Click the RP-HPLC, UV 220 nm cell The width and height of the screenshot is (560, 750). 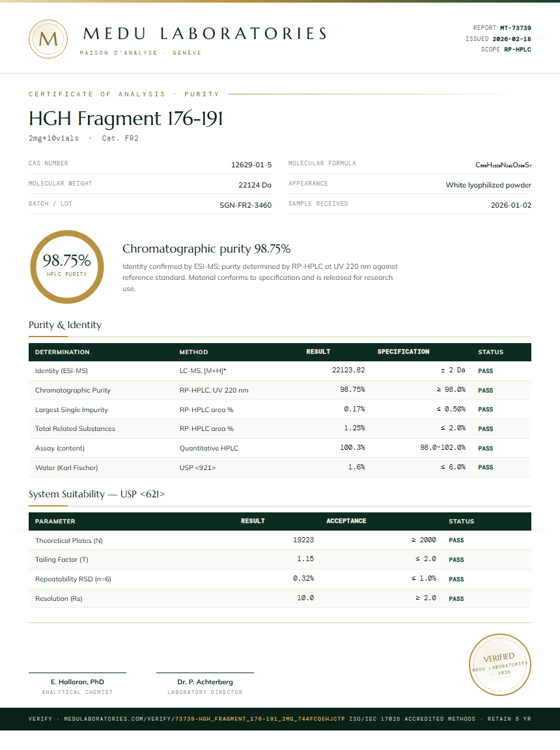click(214, 391)
